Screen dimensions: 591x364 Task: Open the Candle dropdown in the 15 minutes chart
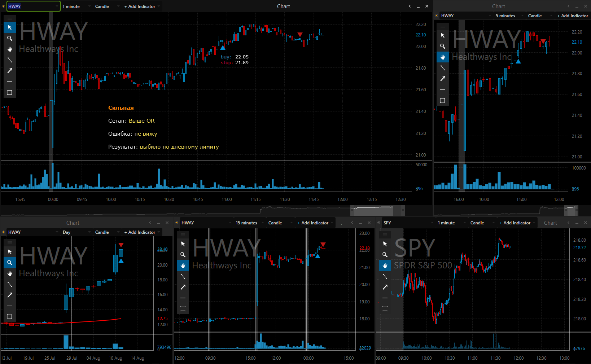coord(280,223)
